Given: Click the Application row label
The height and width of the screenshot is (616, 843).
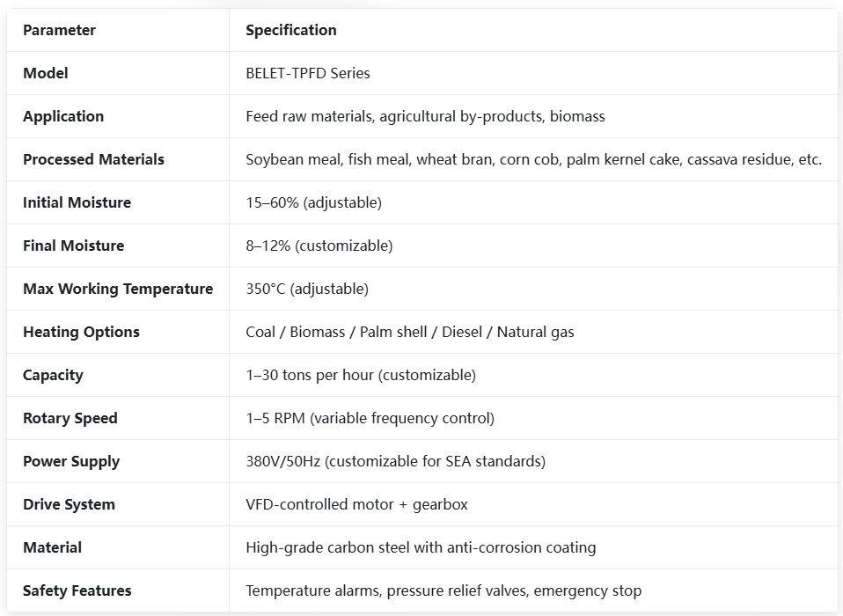Looking at the screenshot, I should point(63,117).
